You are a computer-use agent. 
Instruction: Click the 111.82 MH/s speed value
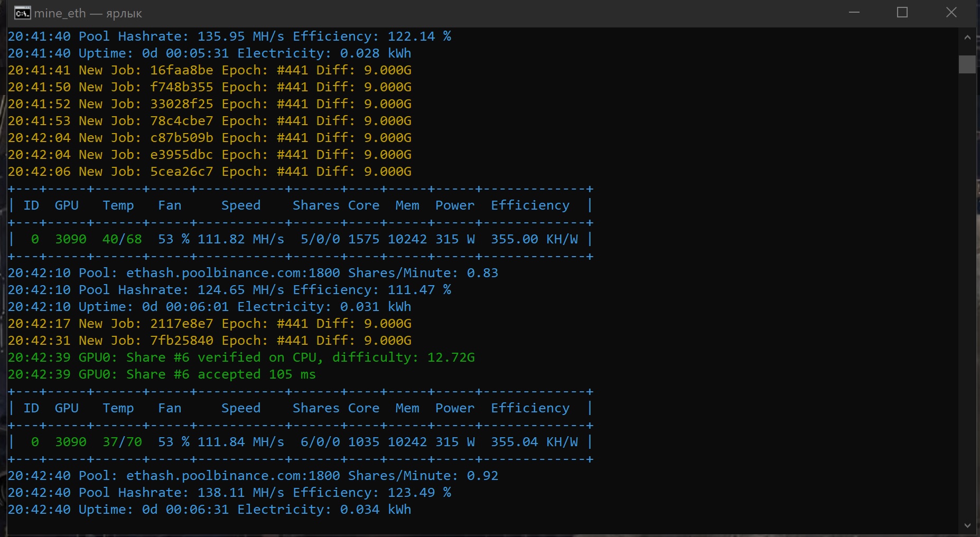[x=240, y=239]
